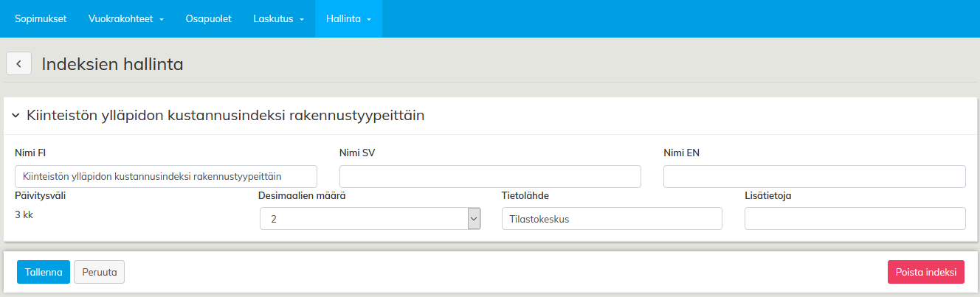Delete the index with Poista indeksi
Screen dimensions: 980x297
tap(925, 272)
